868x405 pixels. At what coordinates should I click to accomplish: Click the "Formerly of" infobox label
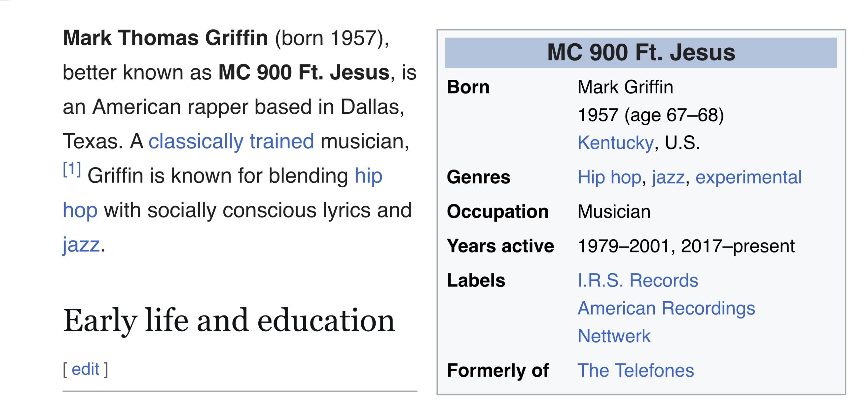pyautogui.click(x=497, y=370)
